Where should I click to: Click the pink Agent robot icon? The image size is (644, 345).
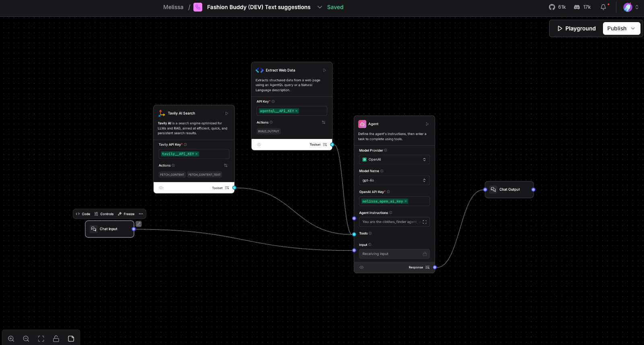(362, 124)
